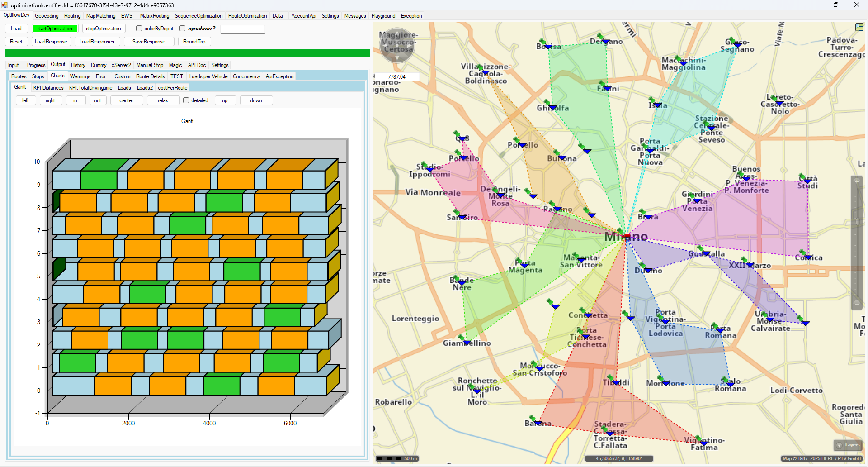Toggle the map overview icon

pyautogui.click(x=859, y=27)
